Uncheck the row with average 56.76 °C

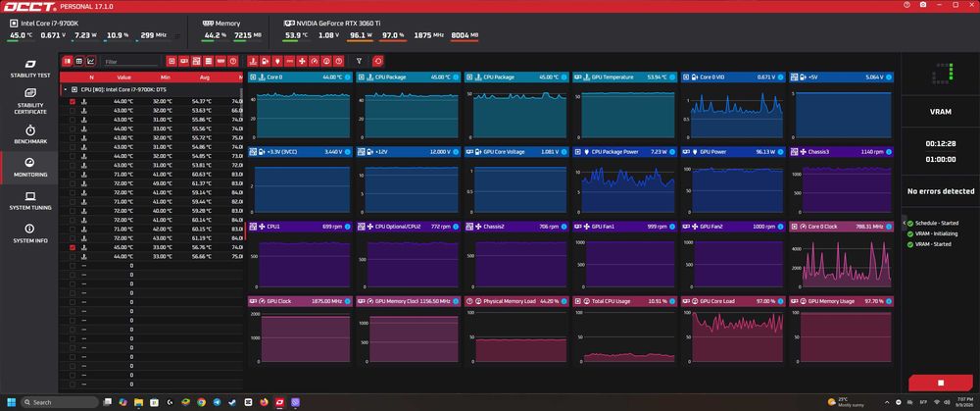tap(73, 248)
